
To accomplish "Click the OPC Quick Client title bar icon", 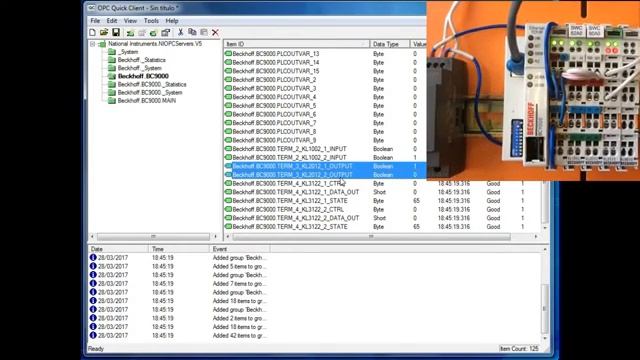I will tap(91, 8).
